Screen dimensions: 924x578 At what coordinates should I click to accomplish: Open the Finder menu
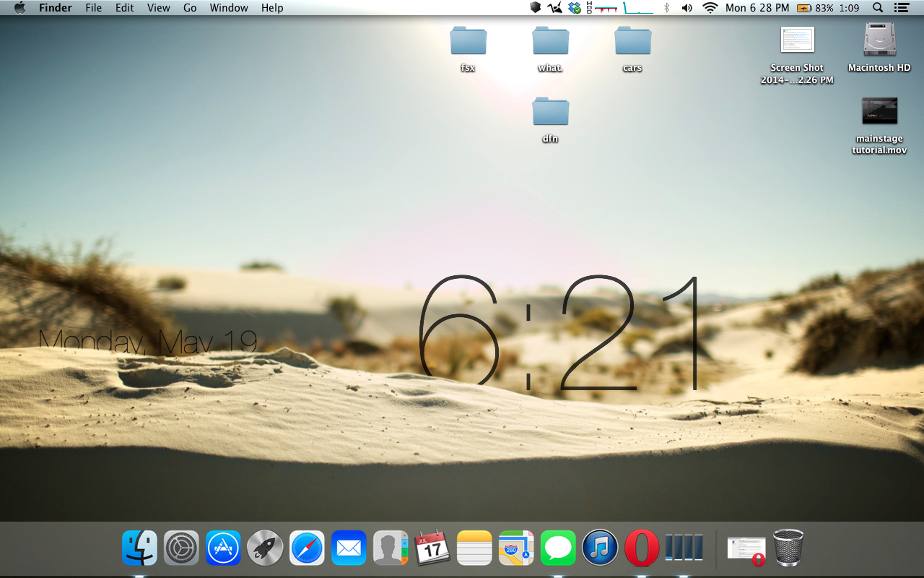point(56,8)
